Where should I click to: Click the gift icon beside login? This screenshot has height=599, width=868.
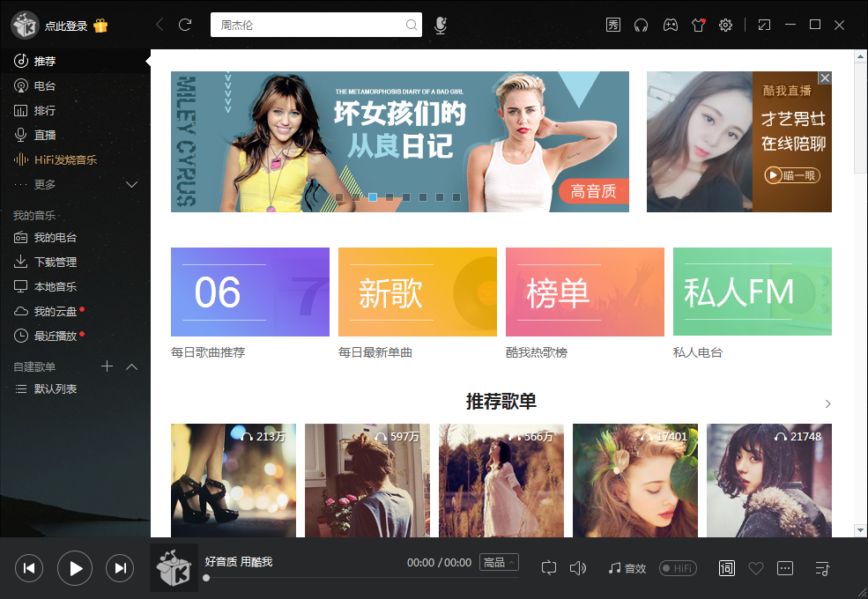pos(100,26)
